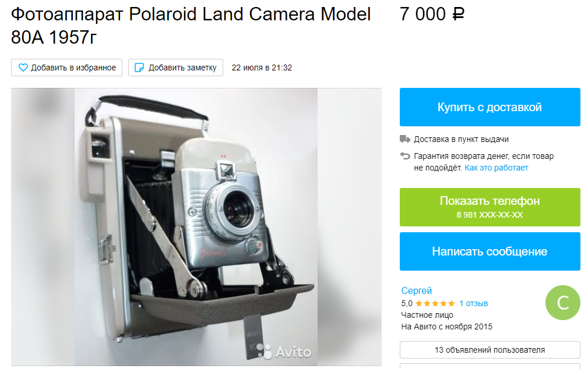588x369 pixels.
Task: Click the delivery truck icon
Action: pos(405,139)
